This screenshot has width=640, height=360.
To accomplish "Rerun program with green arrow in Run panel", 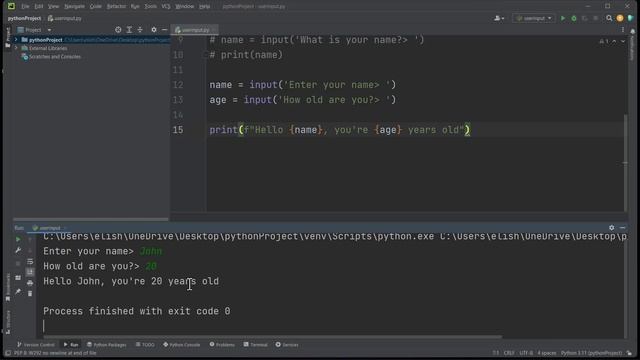I will (18, 240).
